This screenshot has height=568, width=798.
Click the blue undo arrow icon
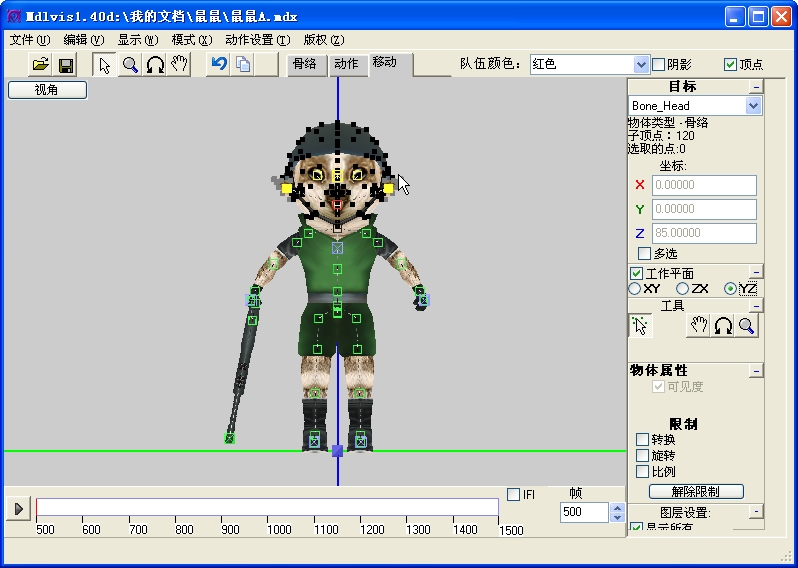tap(218, 65)
